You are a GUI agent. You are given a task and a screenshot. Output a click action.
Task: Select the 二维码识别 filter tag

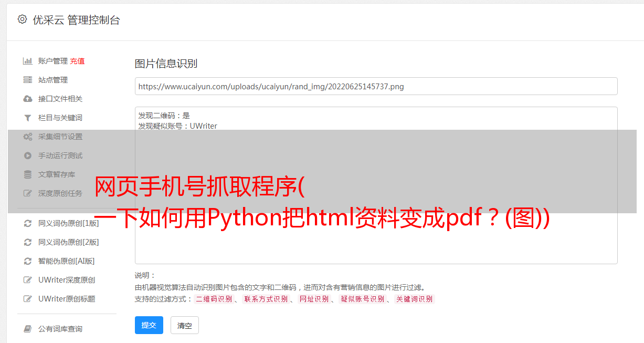(214, 299)
